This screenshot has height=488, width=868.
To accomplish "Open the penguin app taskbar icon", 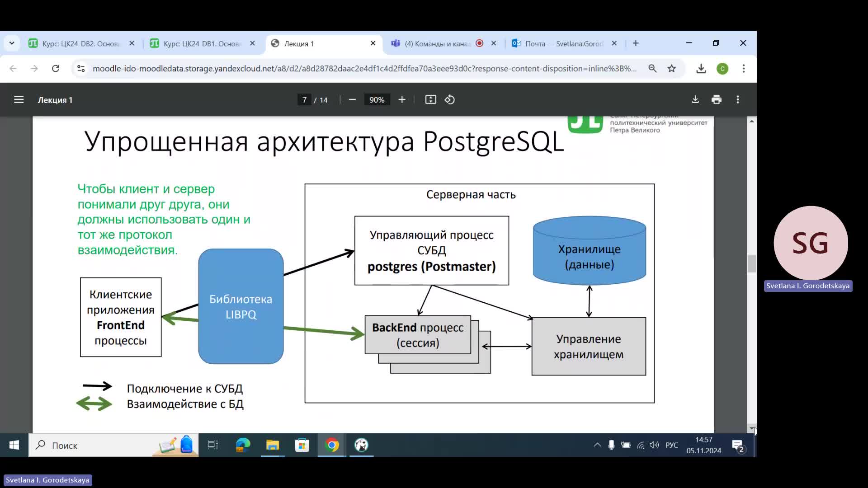I will (361, 446).
